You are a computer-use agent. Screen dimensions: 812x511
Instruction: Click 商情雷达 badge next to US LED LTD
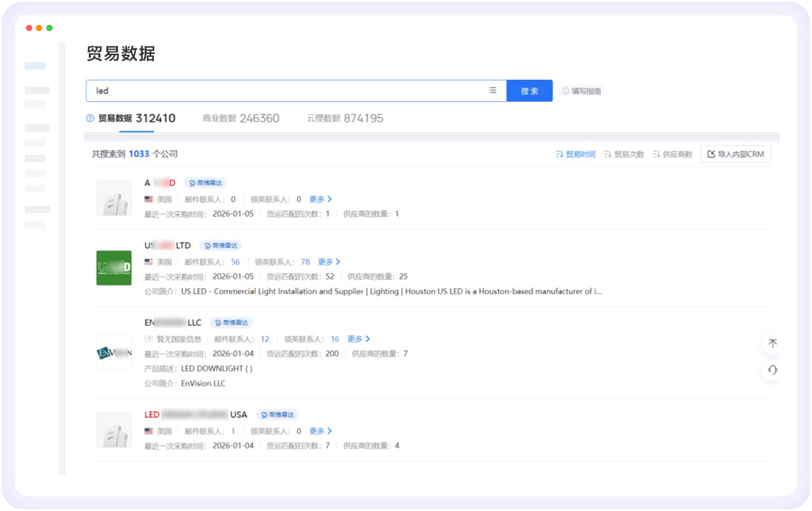click(221, 246)
